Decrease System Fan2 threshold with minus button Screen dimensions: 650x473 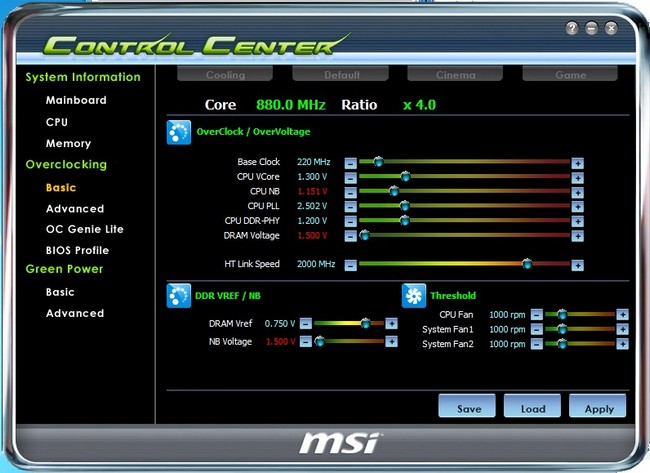pyautogui.click(x=537, y=344)
